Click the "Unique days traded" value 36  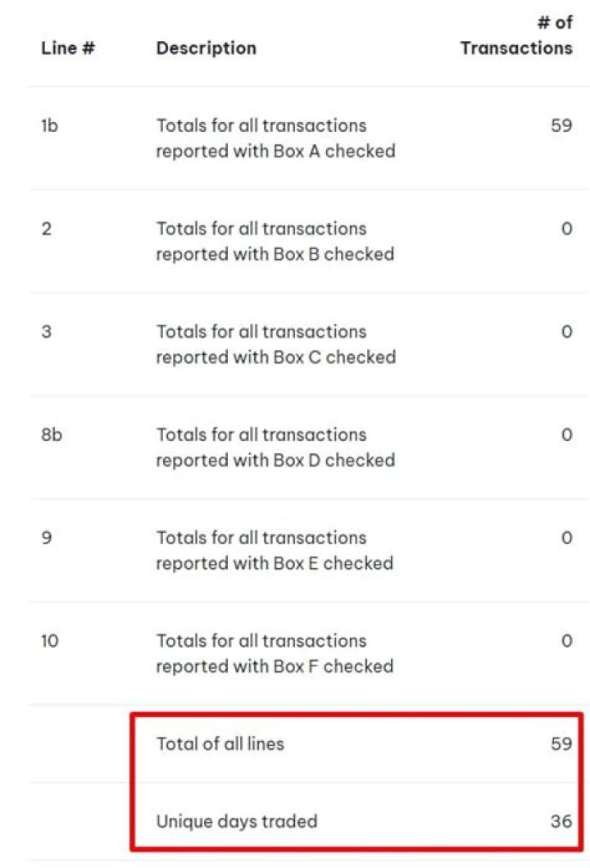point(561,820)
